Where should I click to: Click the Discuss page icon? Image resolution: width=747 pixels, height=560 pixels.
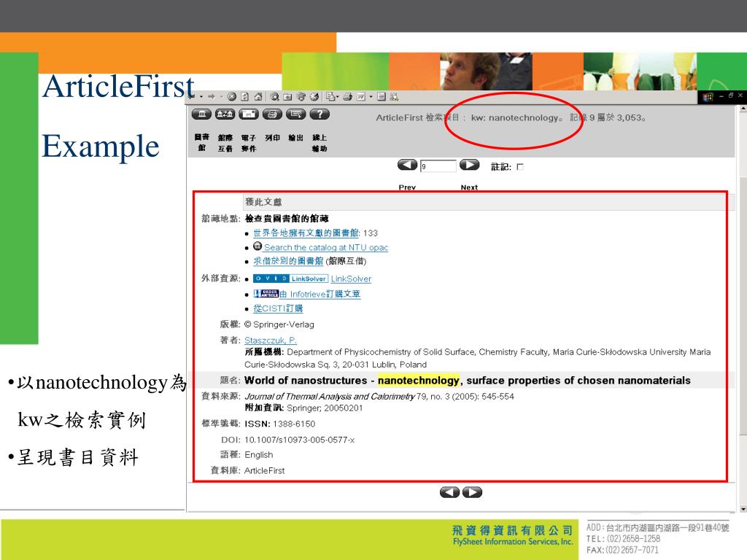click(x=381, y=97)
